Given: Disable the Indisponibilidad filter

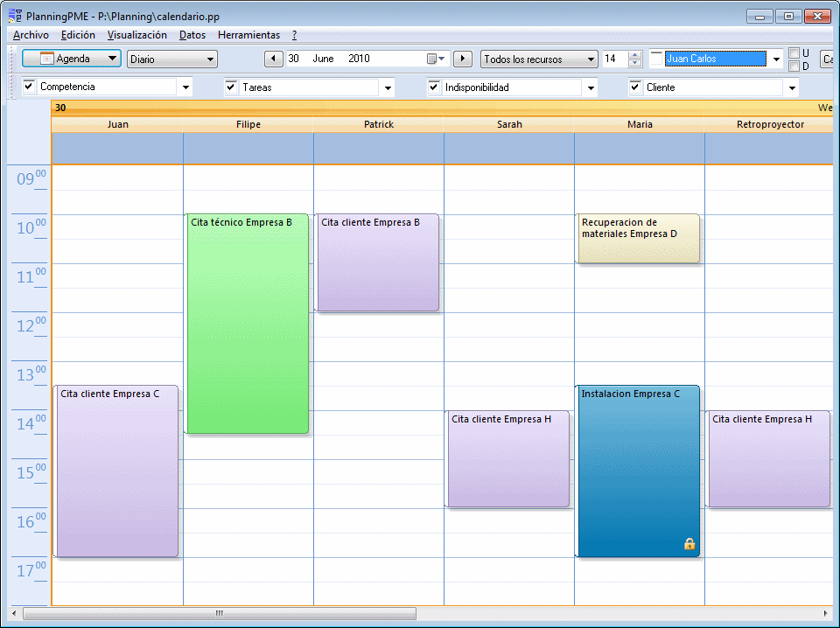Looking at the screenshot, I should click(435, 87).
